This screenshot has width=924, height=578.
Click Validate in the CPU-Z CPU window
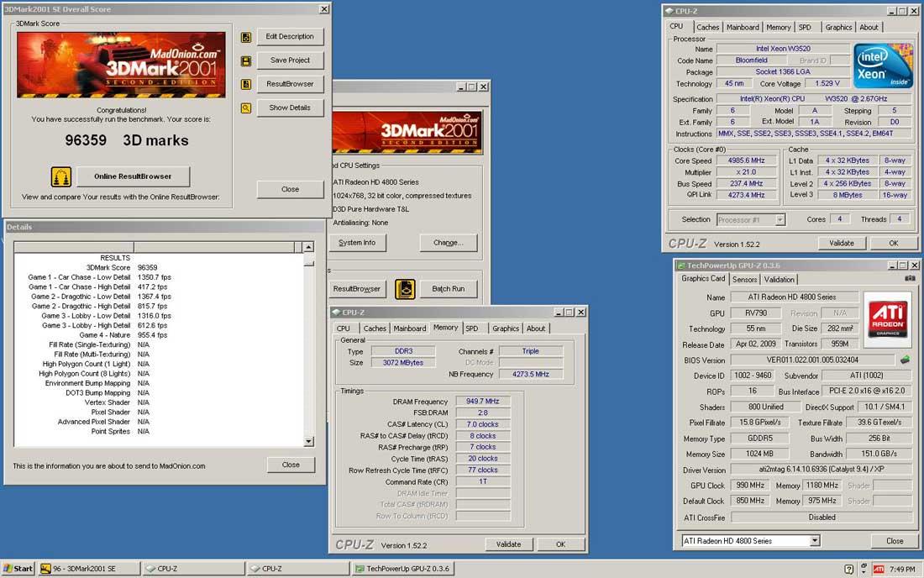[x=842, y=243]
